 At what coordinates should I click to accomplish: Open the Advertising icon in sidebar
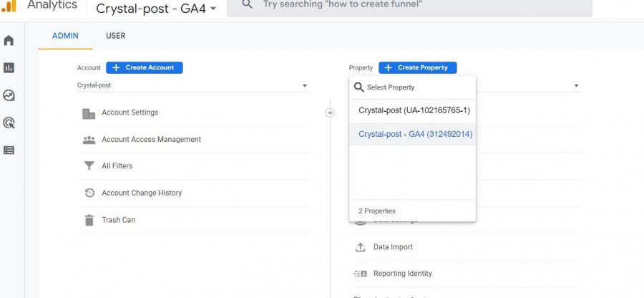tap(9, 122)
